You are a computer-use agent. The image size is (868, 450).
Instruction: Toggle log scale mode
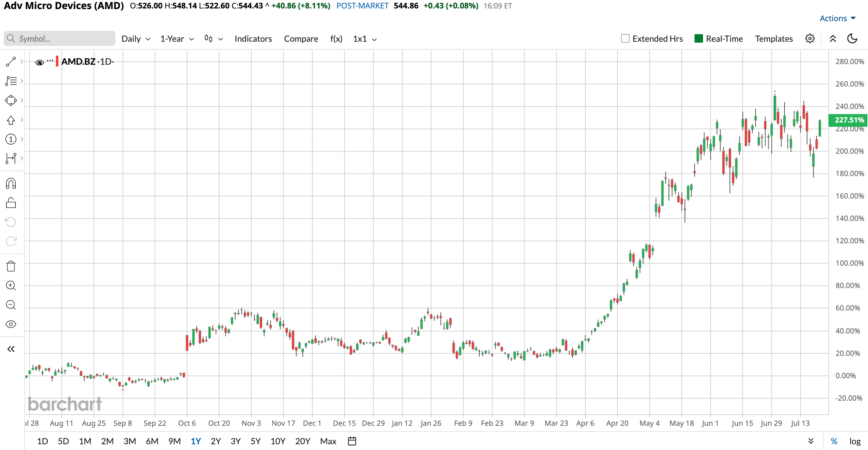coord(855,441)
